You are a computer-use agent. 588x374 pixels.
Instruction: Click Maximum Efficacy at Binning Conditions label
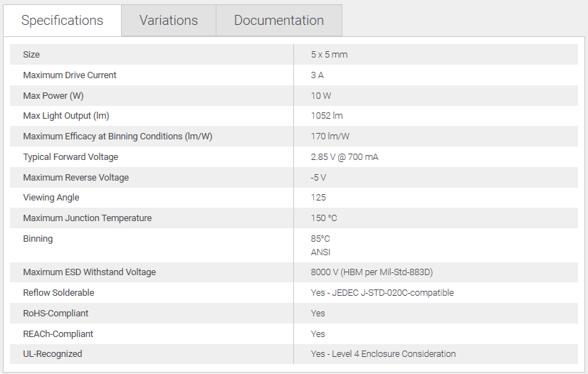click(x=117, y=137)
